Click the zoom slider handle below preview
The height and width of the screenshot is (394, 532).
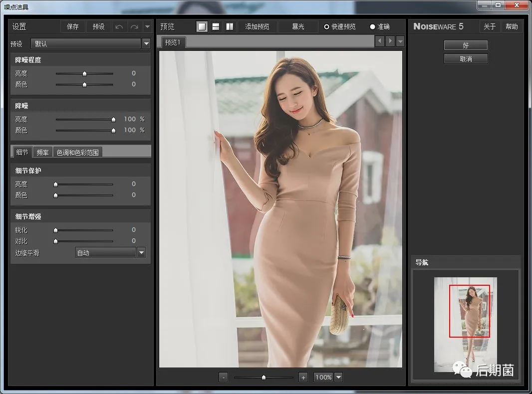click(264, 377)
